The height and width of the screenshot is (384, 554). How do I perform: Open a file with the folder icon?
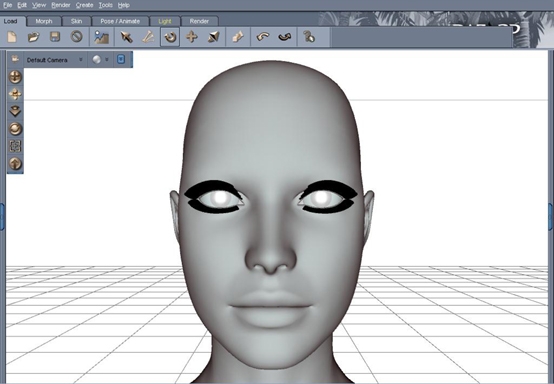coord(34,37)
